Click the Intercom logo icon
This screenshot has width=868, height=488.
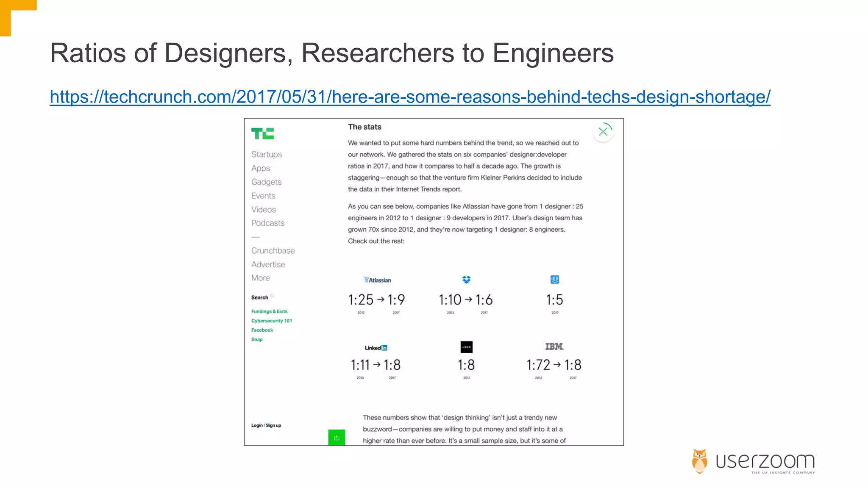click(555, 280)
